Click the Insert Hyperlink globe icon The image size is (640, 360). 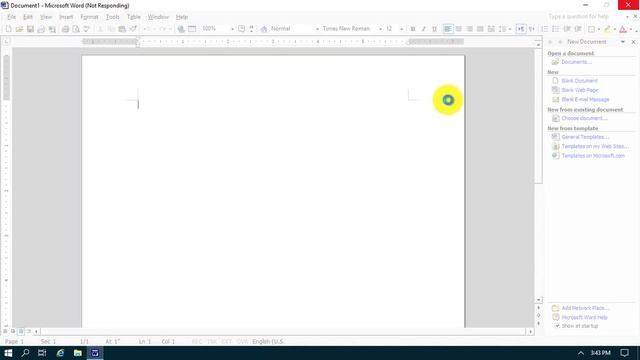[181, 29]
